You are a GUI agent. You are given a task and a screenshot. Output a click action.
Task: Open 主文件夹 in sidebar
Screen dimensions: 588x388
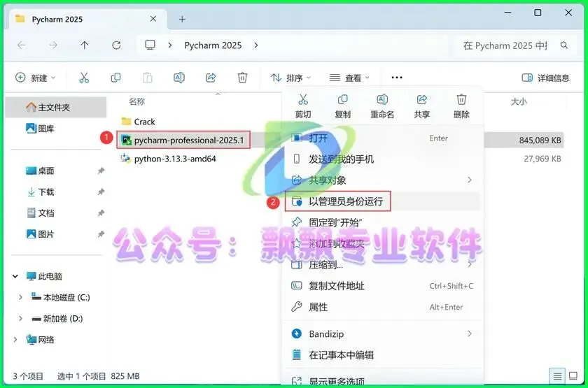[x=56, y=108]
